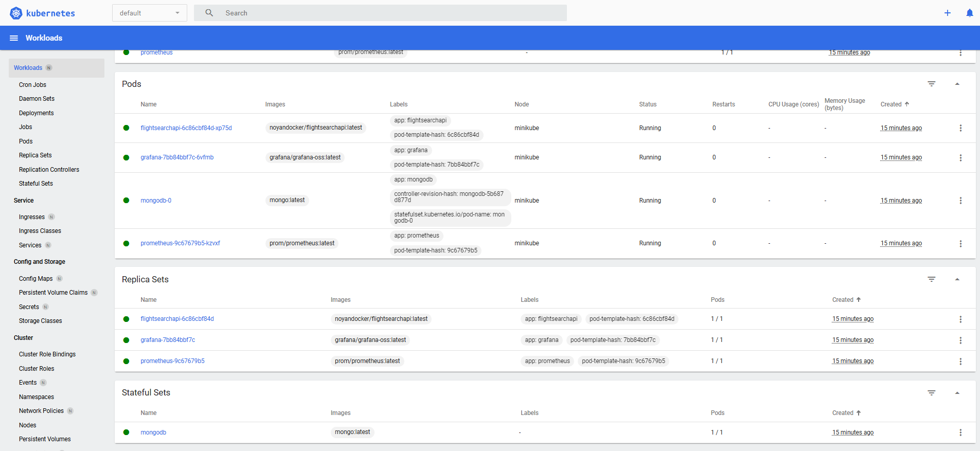The height and width of the screenshot is (451, 980).
Task: Open mongodb-0 pod link
Action: click(156, 201)
